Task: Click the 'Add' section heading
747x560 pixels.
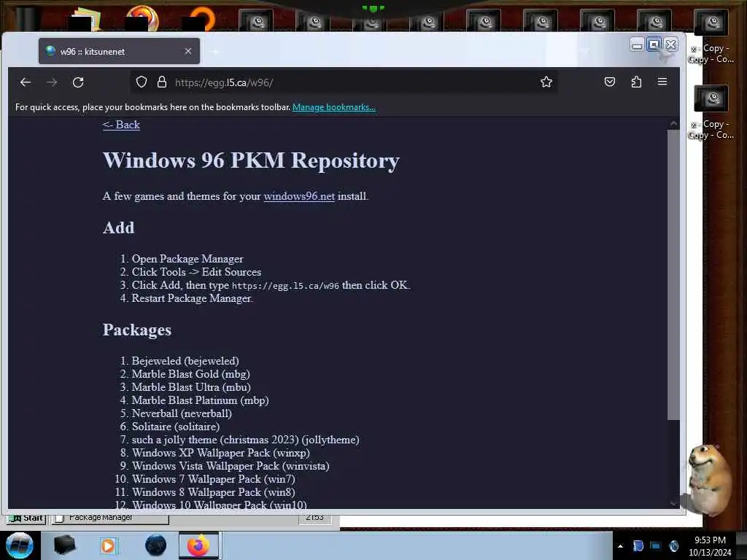Action: 119,227
